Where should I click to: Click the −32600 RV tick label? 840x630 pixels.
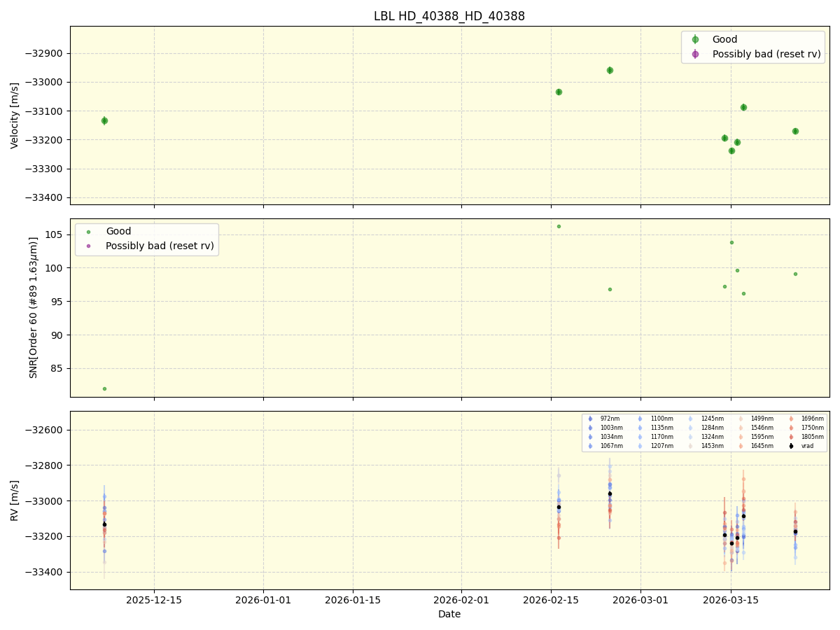click(x=44, y=430)
